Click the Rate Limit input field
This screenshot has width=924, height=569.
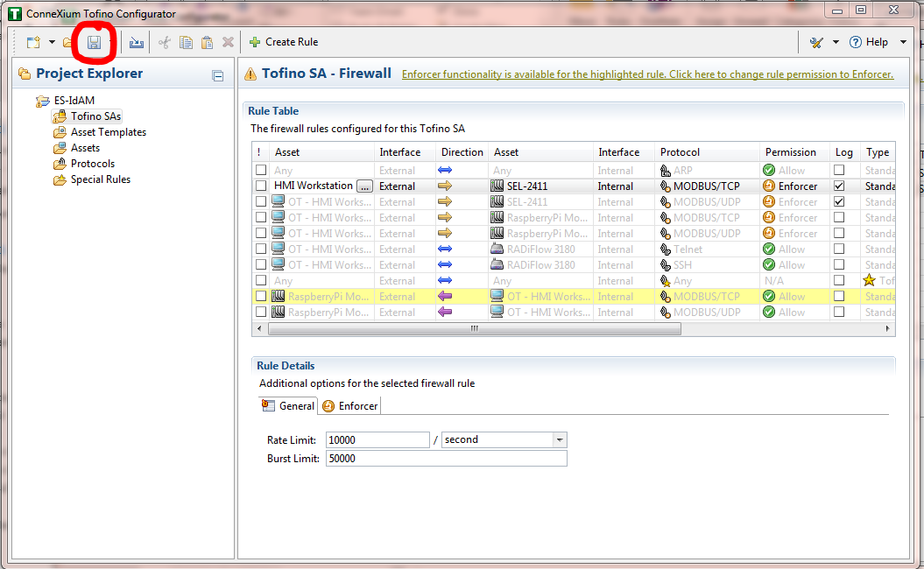tap(377, 440)
